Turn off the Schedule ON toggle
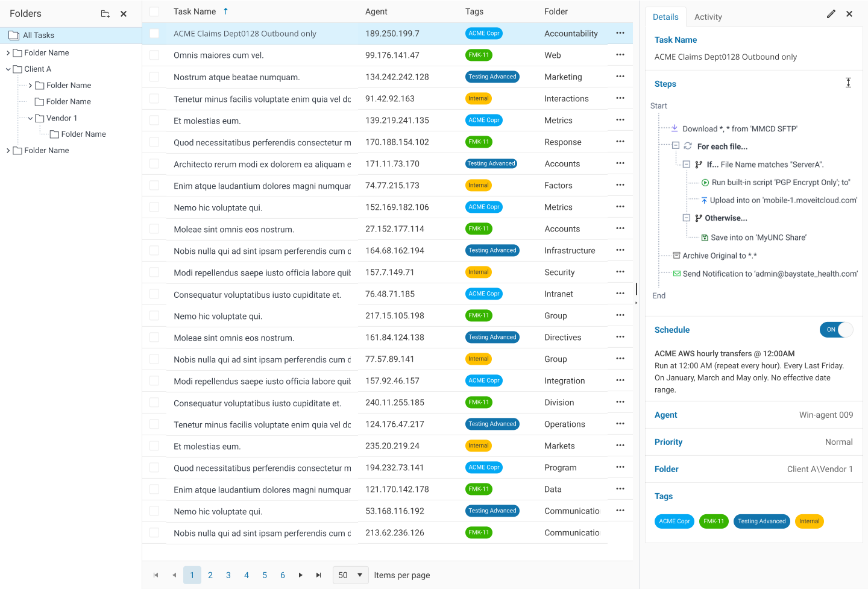Viewport: 868px width, 589px height. point(836,330)
